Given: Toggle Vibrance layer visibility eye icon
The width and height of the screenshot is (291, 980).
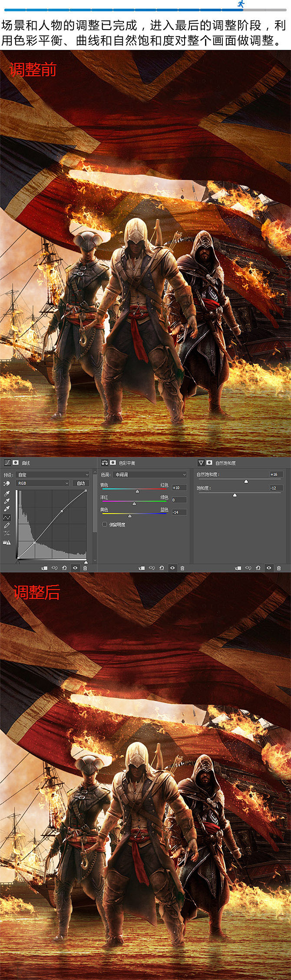Looking at the screenshot, I should (x=269, y=568).
